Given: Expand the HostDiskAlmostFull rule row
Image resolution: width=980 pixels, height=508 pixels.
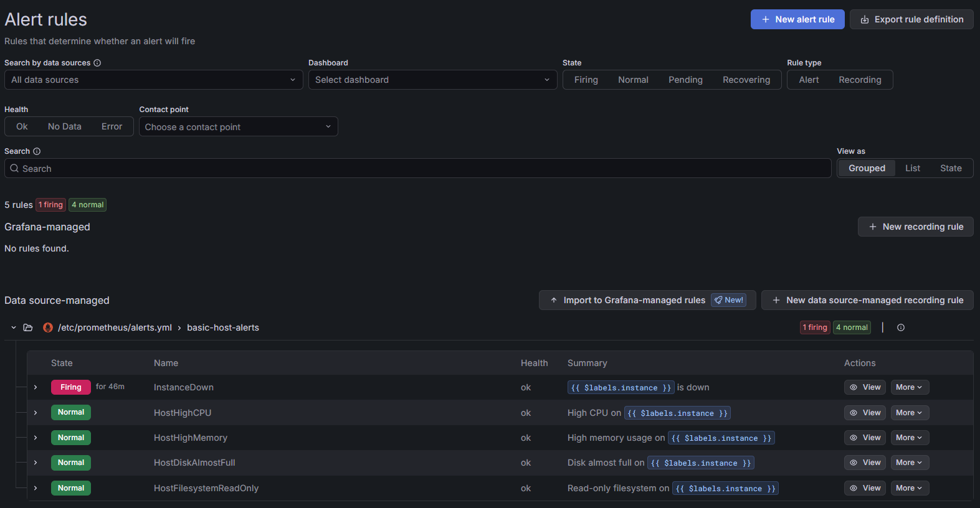Looking at the screenshot, I should [36, 463].
